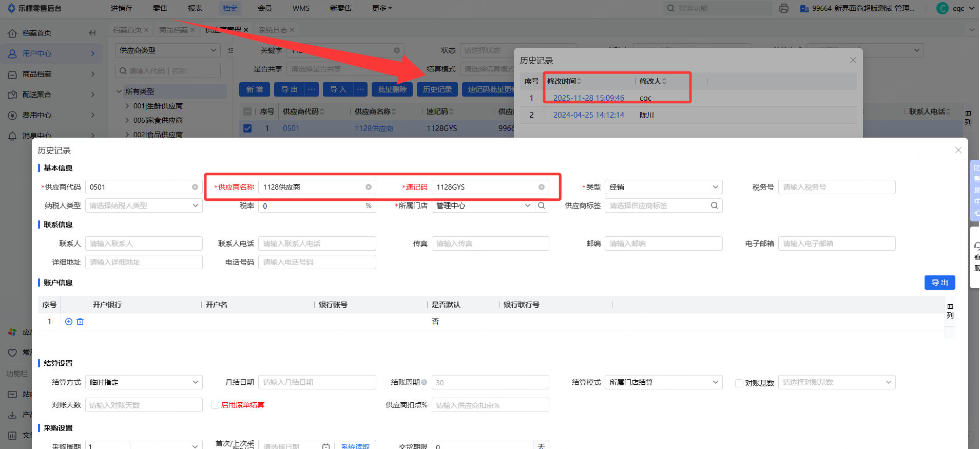Open the 报表 top menu
This screenshot has height=449, width=980.
(195, 8)
